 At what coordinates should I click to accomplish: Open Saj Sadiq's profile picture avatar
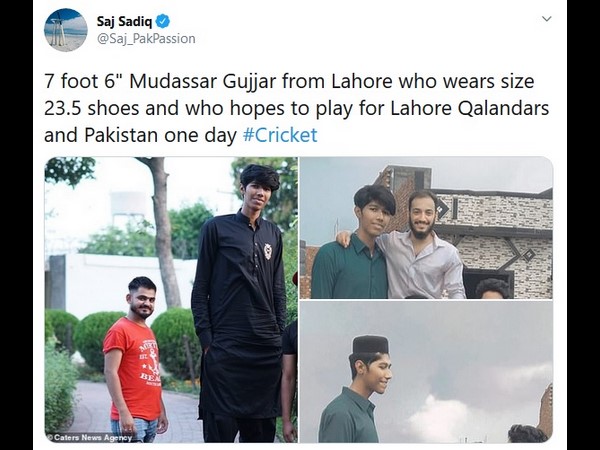(65, 30)
